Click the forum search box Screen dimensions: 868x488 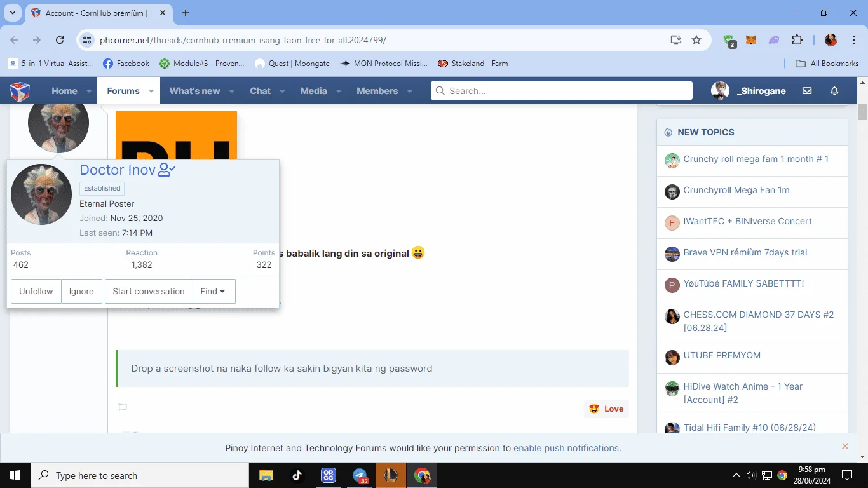[x=562, y=91]
